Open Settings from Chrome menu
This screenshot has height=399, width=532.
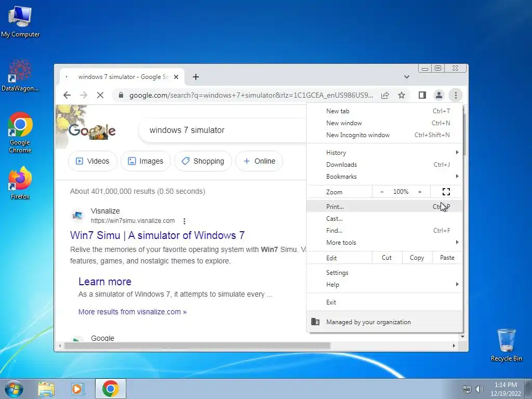click(x=384, y=272)
